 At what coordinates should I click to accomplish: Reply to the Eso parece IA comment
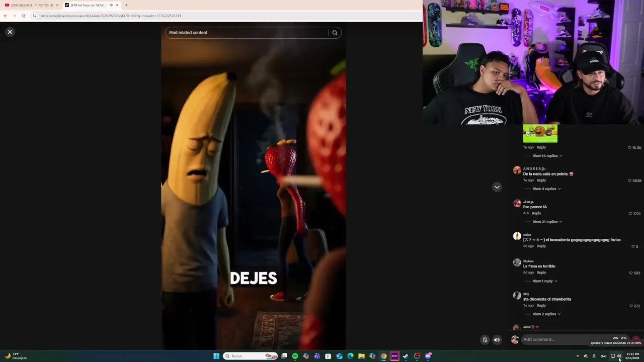[537, 213]
